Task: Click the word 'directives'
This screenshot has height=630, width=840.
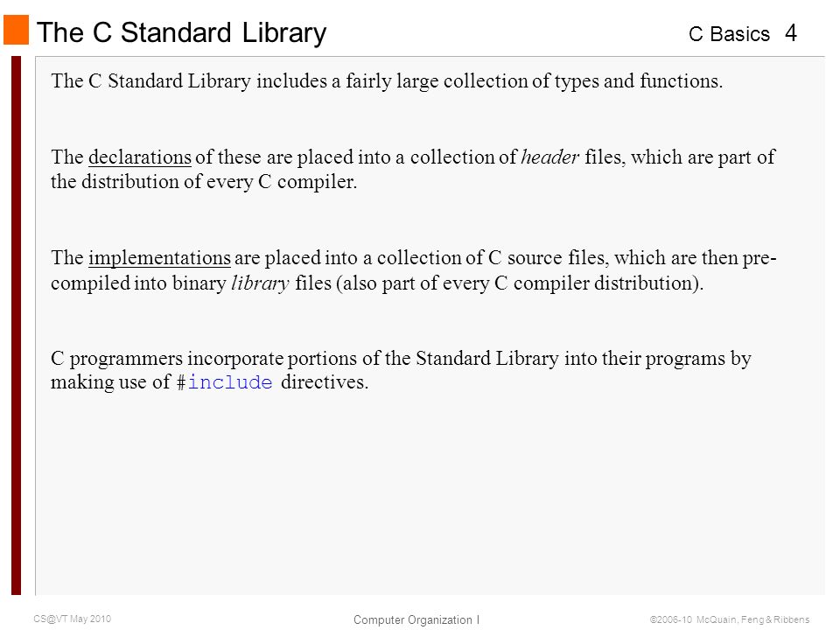Action: (x=323, y=382)
